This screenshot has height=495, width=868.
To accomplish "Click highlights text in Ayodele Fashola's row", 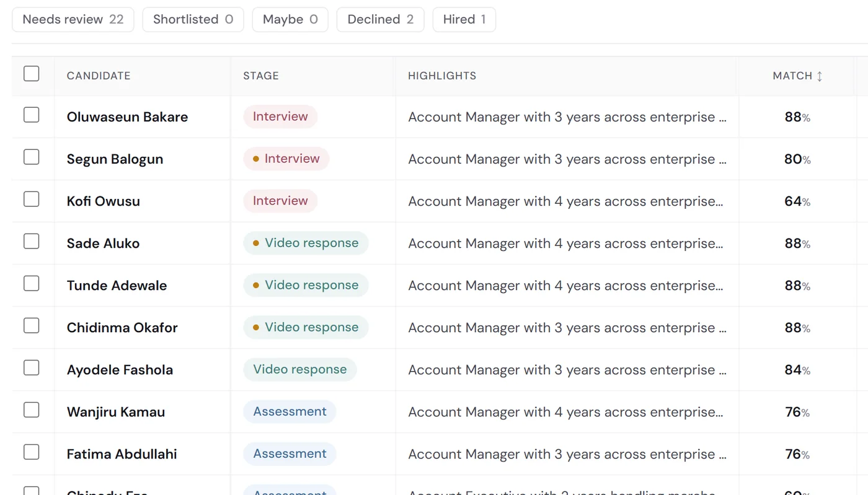I will tap(567, 370).
